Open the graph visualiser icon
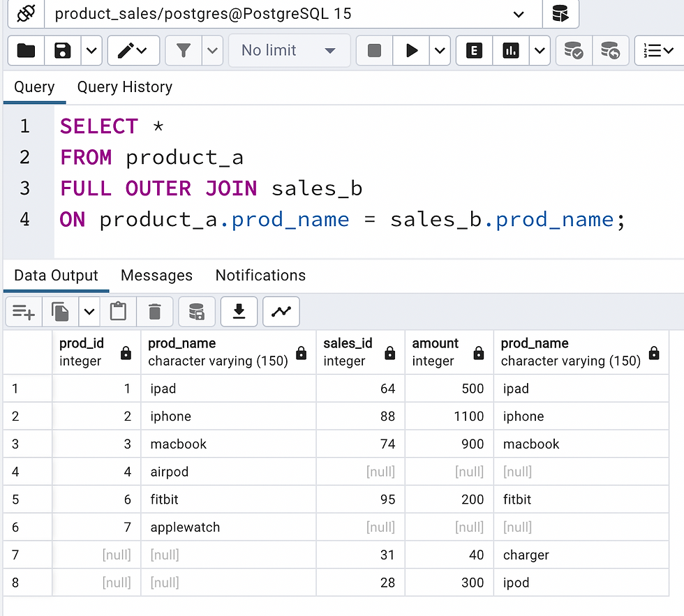 click(x=281, y=312)
